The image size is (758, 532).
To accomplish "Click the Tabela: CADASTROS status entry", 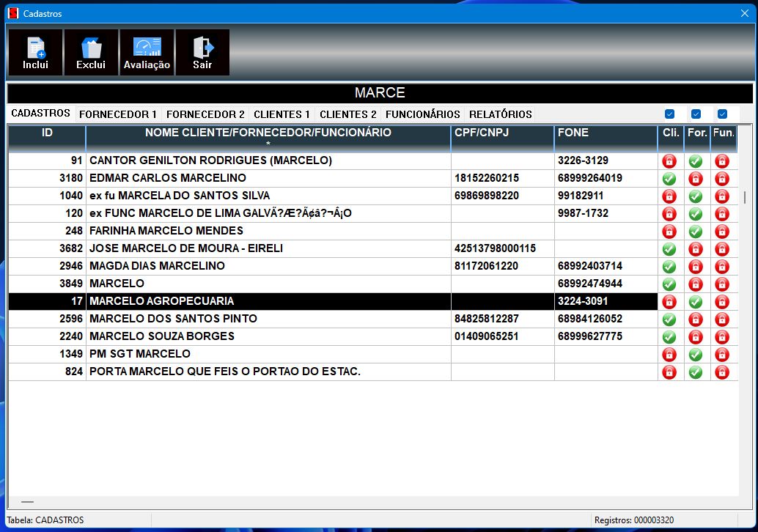I will (45, 520).
